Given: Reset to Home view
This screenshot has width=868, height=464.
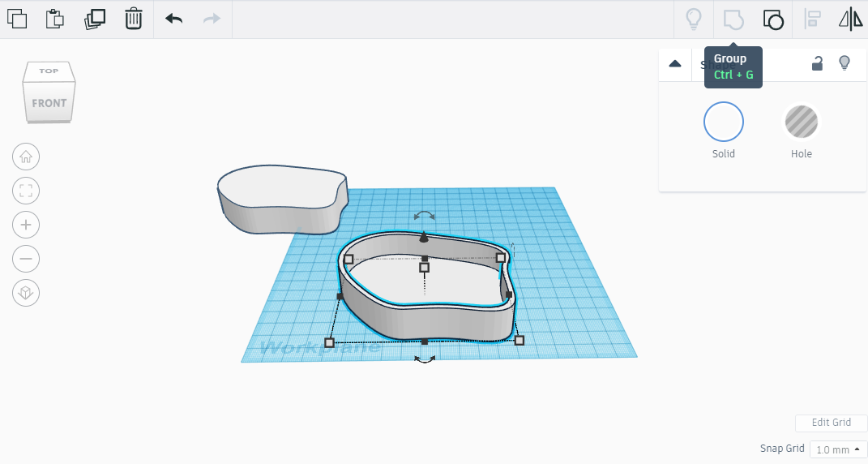Looking at the screenshot, I should (26, 157).
